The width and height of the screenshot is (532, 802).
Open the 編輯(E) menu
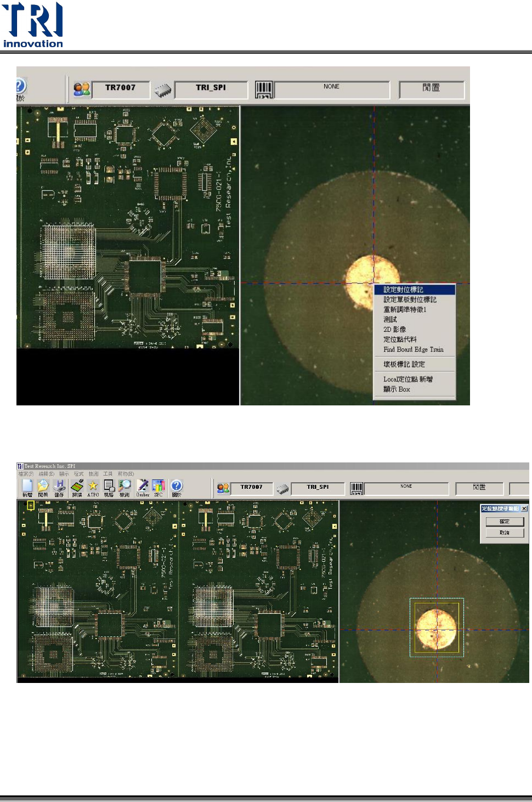[x=46, y=474]
